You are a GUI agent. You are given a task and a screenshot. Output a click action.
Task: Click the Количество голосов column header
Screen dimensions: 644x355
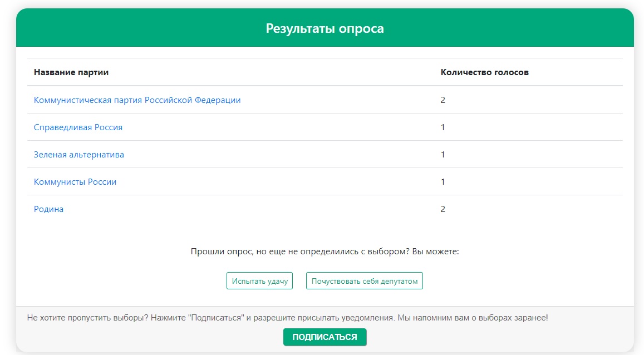485,72
